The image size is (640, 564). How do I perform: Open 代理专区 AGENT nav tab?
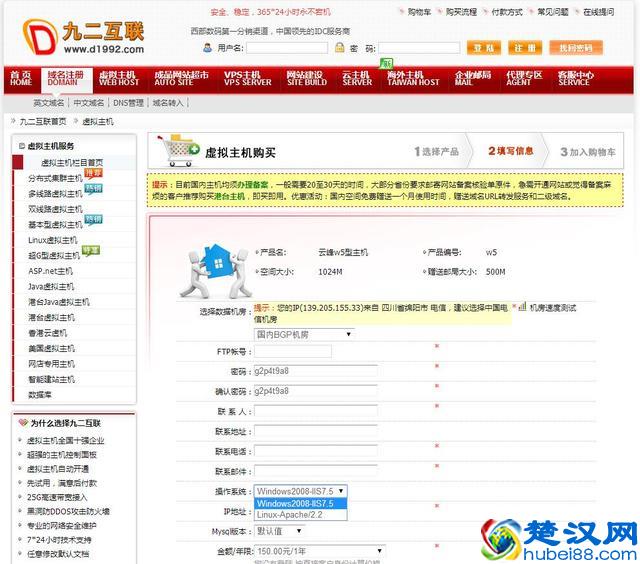pos(524,78)
